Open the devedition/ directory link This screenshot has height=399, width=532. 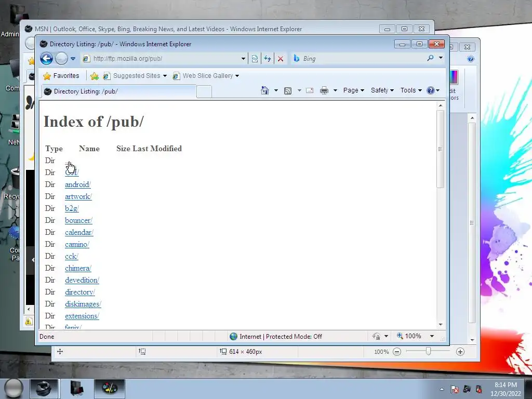[x=82, y=280]
